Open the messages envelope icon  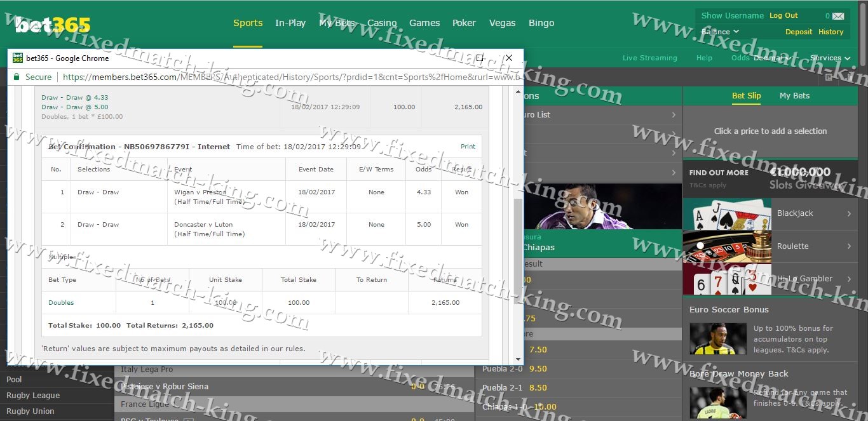(x=838, y=16)
